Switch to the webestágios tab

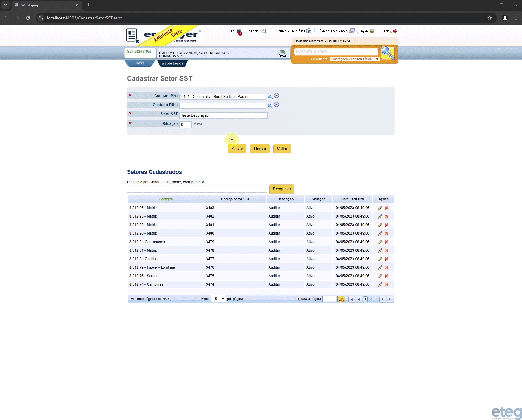[172, 63]
